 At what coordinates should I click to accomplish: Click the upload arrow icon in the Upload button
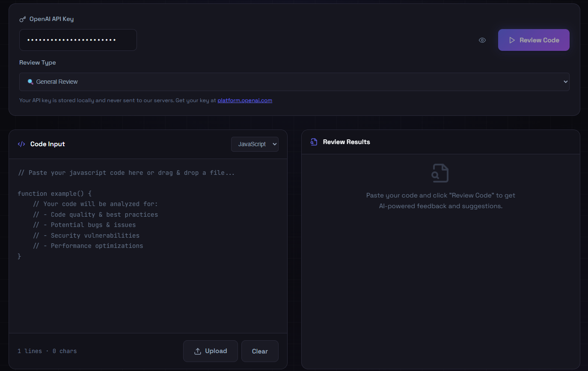coord(198,351)
